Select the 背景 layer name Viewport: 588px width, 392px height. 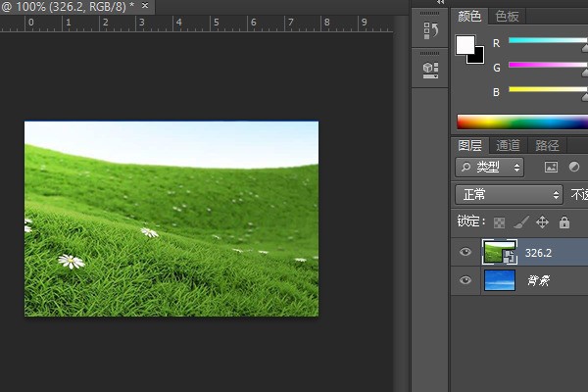coord(538,280)
